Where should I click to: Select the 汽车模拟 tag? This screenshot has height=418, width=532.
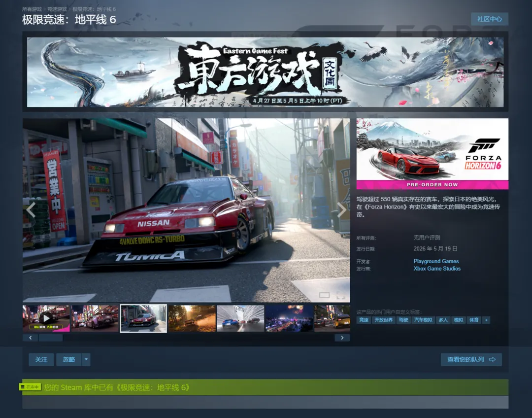[x=423, y=320]
